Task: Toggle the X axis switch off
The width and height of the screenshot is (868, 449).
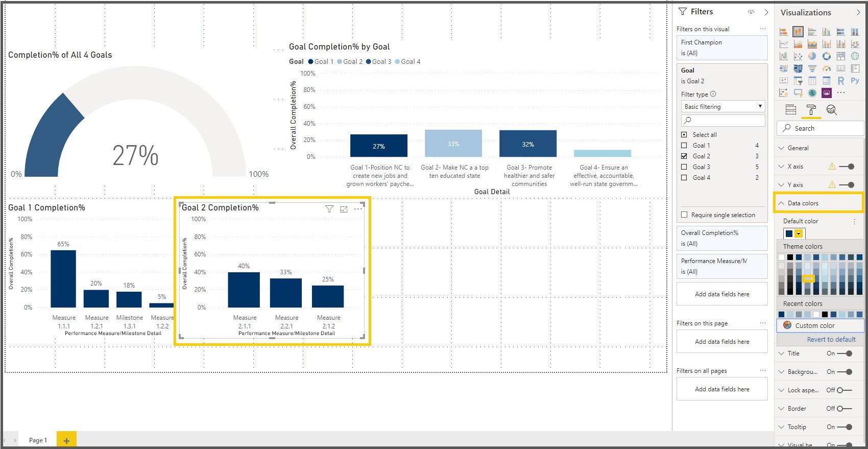Action: (x=847, y=167)
